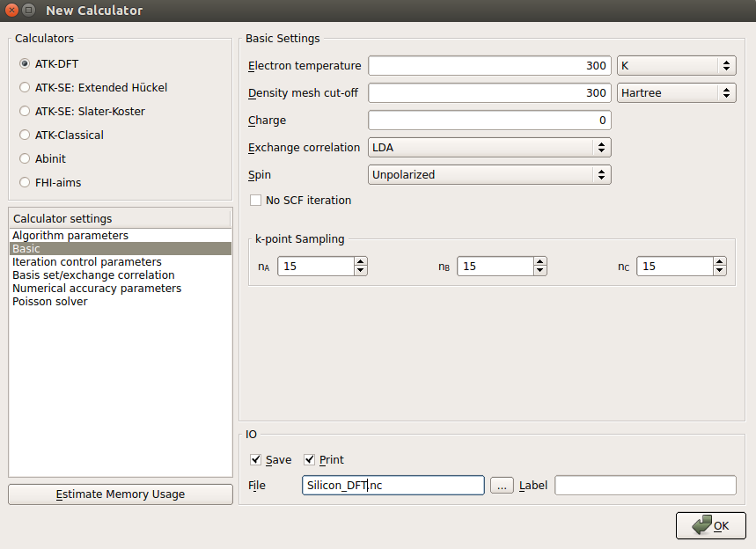Click the File name field Silicon_DFT.nc

coord(393,486)
